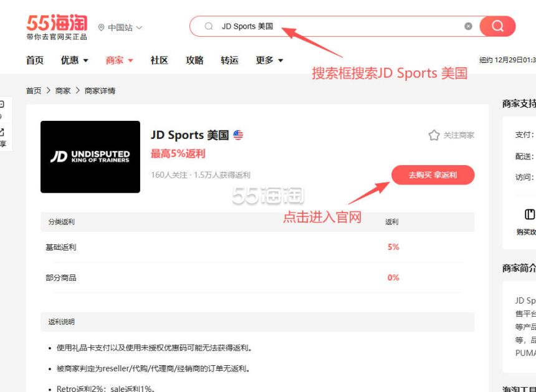Click the share icon in left sidebar
Screen dimensions: 536x392
point(2,131)
